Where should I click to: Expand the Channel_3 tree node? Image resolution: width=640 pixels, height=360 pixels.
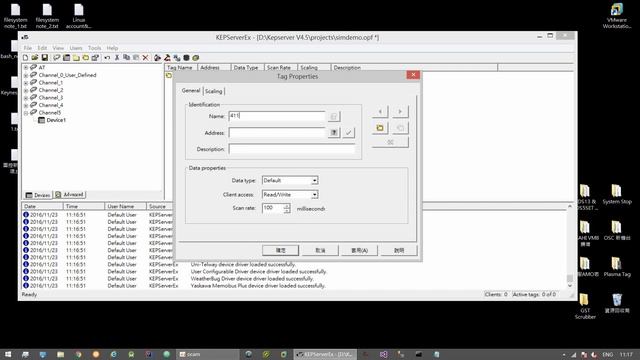click(26, 98)
